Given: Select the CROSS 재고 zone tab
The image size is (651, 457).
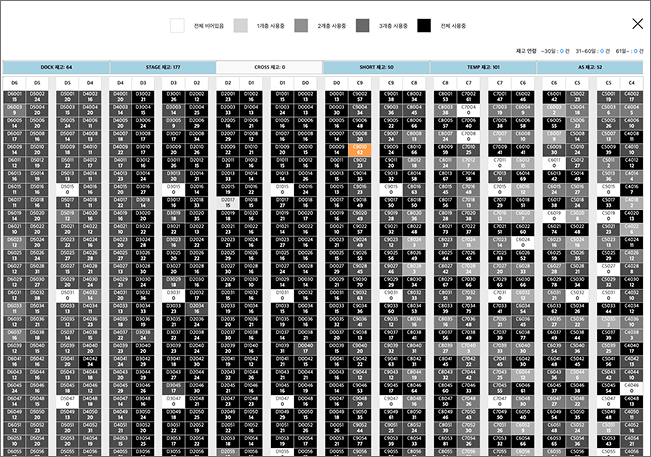Looking at the screenshot, I should point(269,67).
